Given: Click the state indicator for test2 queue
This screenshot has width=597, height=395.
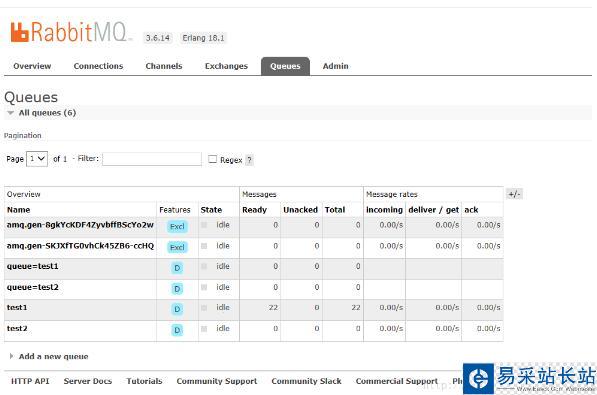Looking at the screenshot, I should pos(204,328).
